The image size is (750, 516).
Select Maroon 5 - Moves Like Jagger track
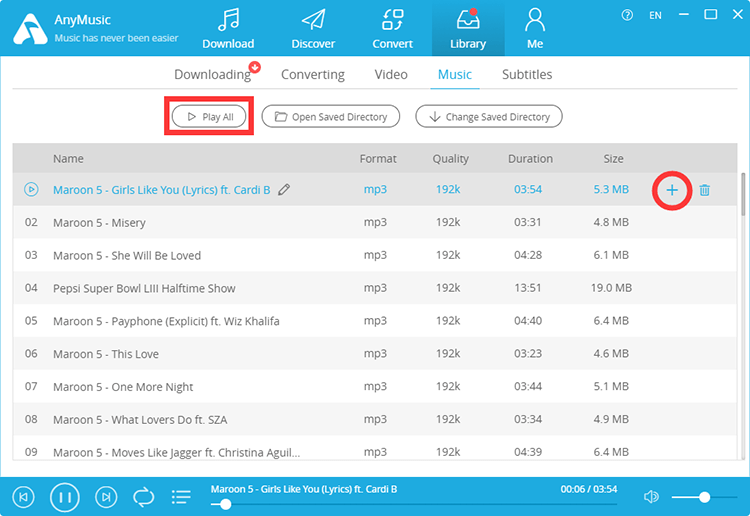[375, 450]
